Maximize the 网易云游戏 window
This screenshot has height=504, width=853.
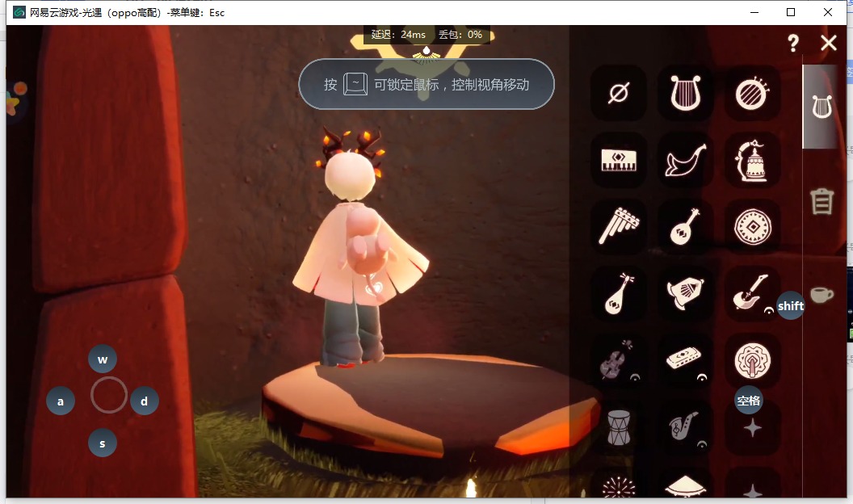791,12
